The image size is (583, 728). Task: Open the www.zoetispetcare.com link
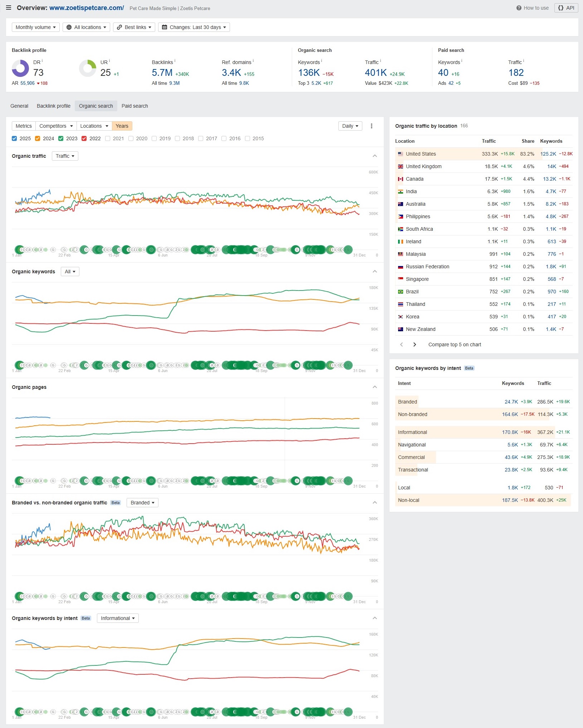tap(87, 8)
